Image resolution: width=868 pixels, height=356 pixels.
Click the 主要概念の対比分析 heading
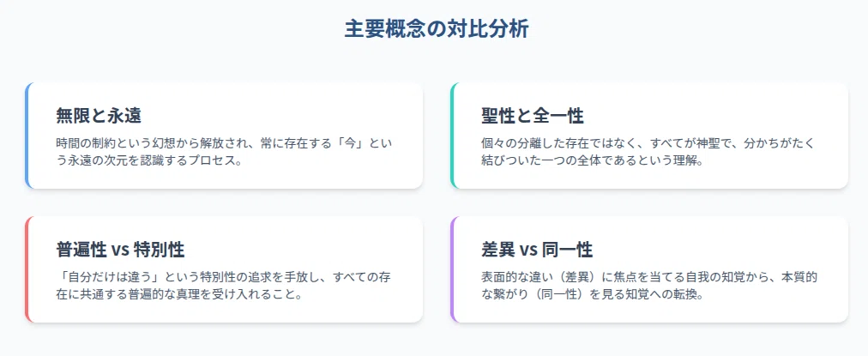coord(437,29)
